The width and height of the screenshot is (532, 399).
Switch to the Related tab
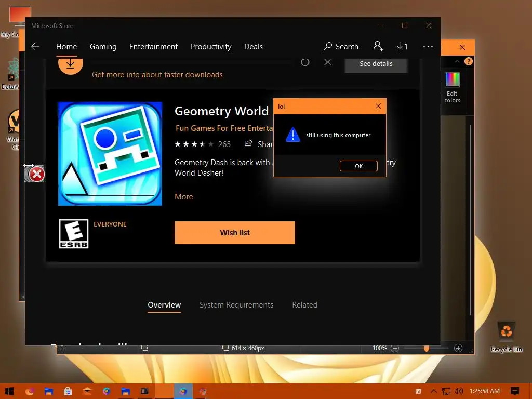click(304, 305)
